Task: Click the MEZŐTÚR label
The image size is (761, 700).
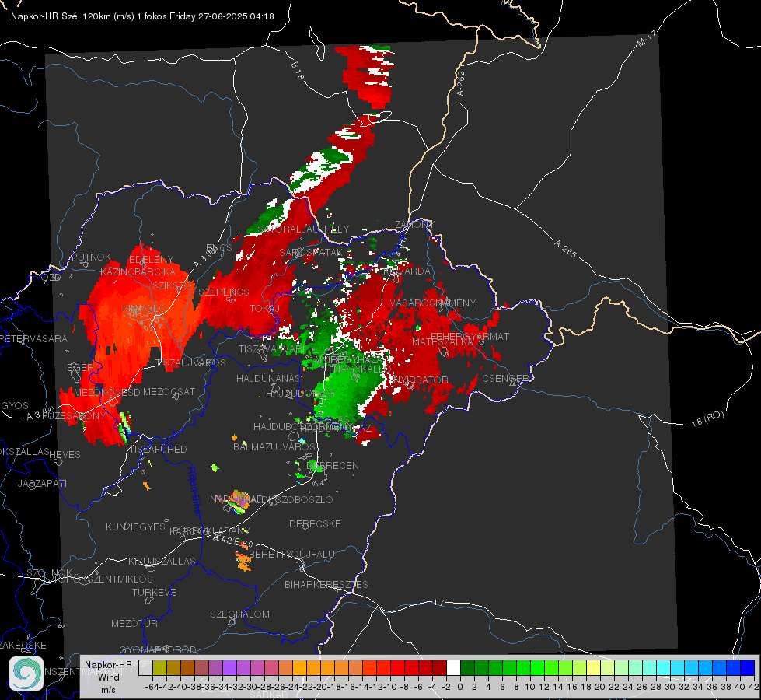Action: (x=134, y=623)
